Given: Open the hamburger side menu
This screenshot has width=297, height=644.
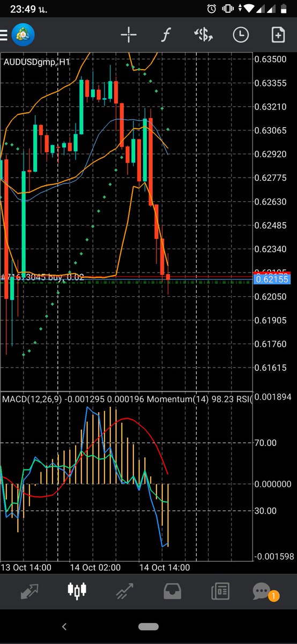Looking at the screenshot, I should tap(3, 35).
